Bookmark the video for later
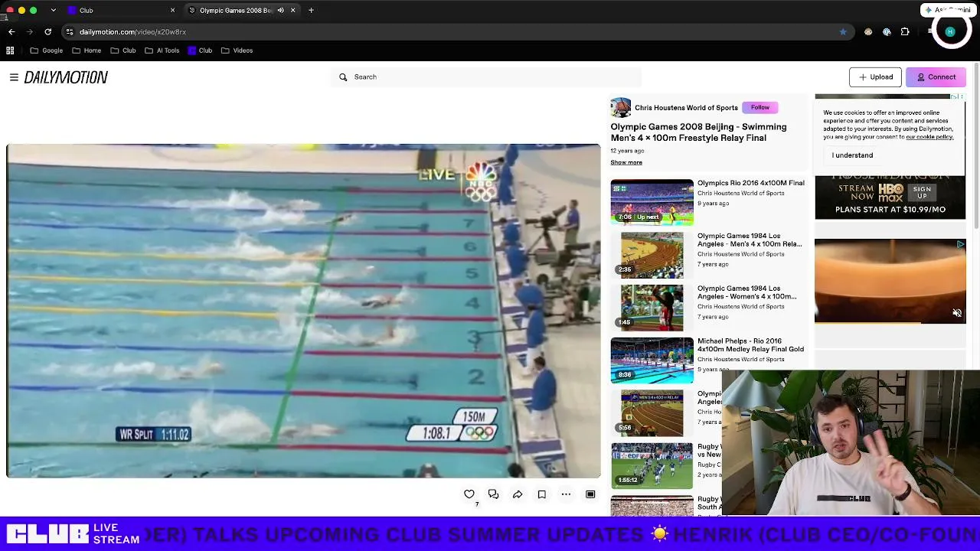 click(541, 494)
